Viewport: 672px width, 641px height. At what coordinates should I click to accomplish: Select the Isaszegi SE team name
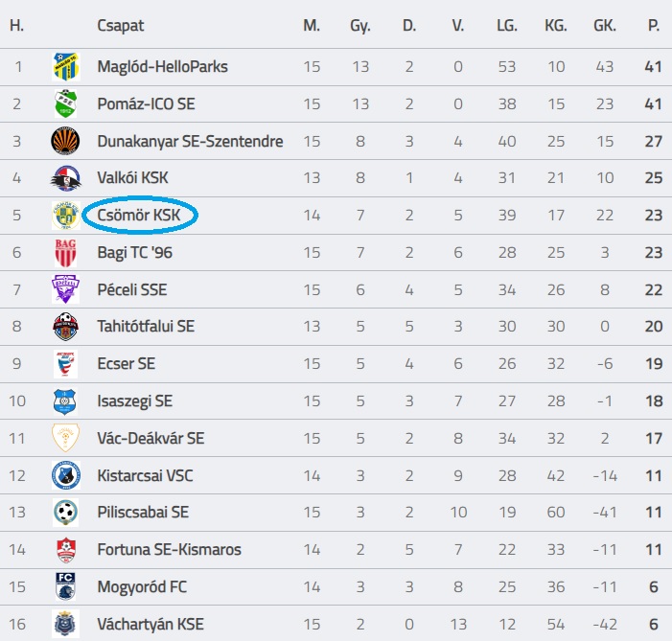(135, 401)
